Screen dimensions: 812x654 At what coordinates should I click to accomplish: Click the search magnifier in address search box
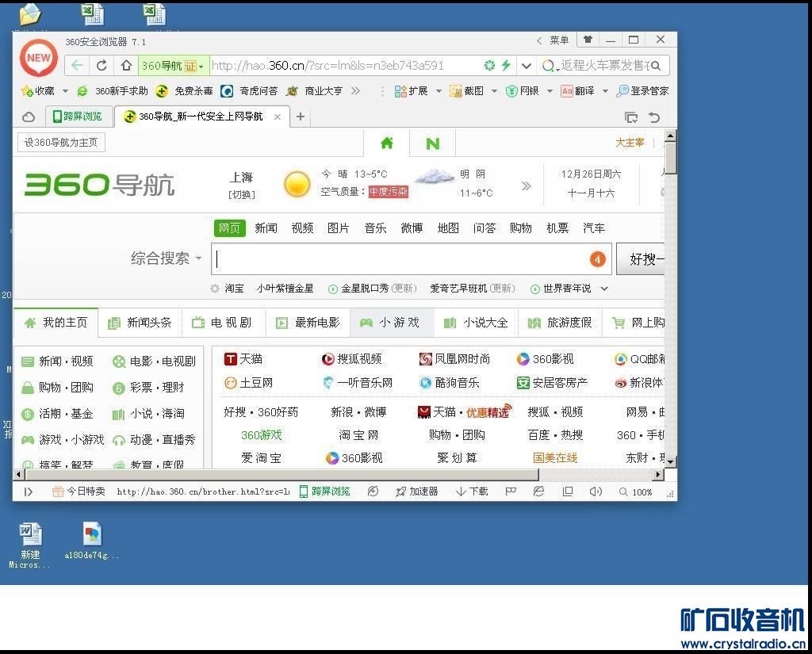pos(656,66)
